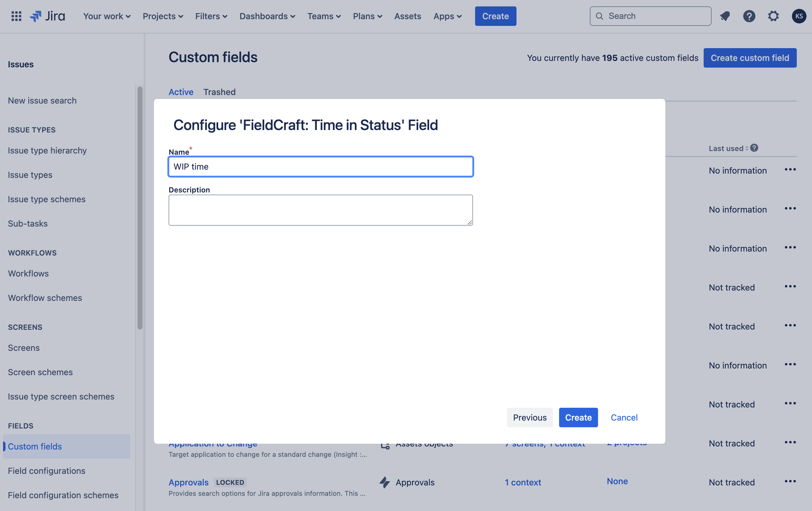
Task: Open the Dashboards dropdown menu
Action: pos(267,16)
